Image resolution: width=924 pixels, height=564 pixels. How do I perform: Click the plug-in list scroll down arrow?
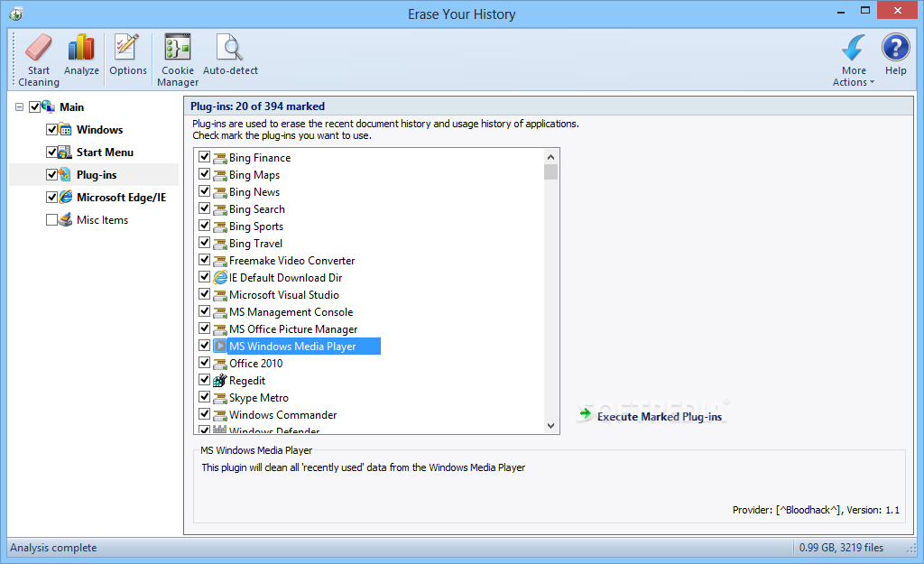[x=550, y=426]
